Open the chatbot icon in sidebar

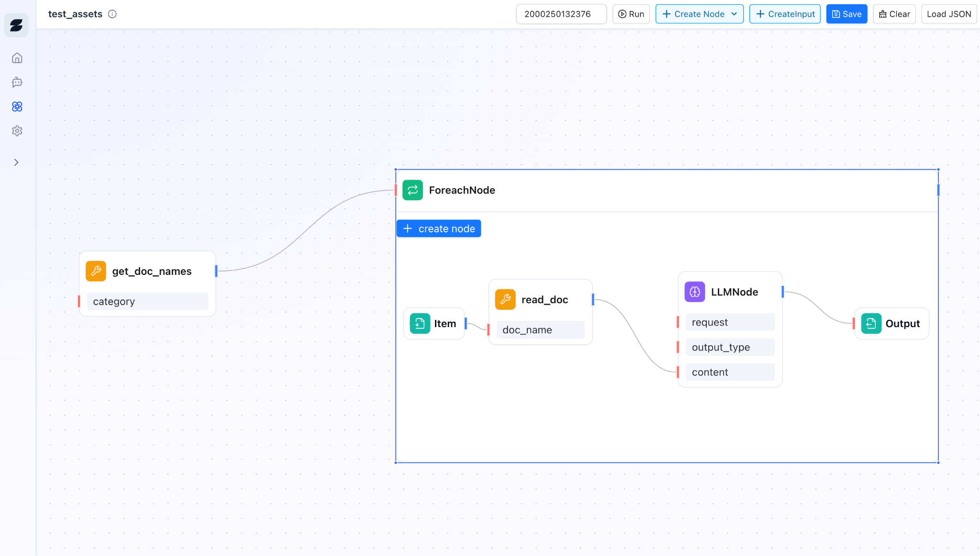pos(17,82)
